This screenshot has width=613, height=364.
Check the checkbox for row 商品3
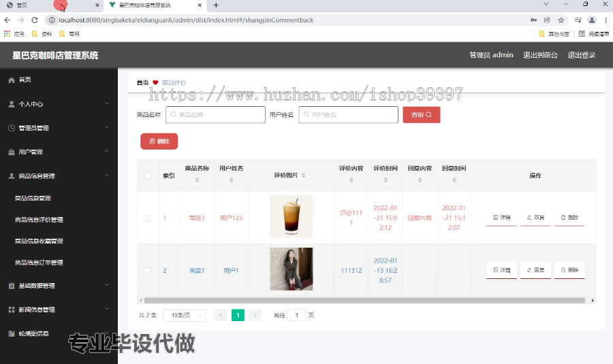(x=147, y=218)
